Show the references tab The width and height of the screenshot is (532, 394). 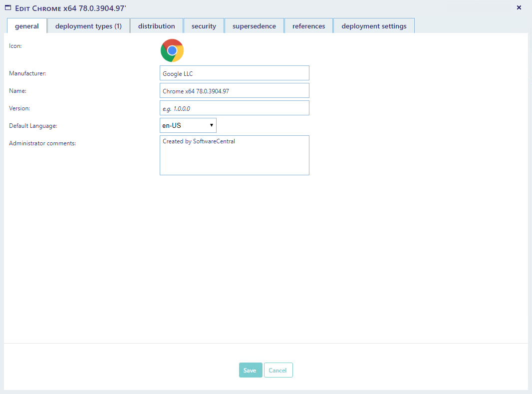click(308, 26)
